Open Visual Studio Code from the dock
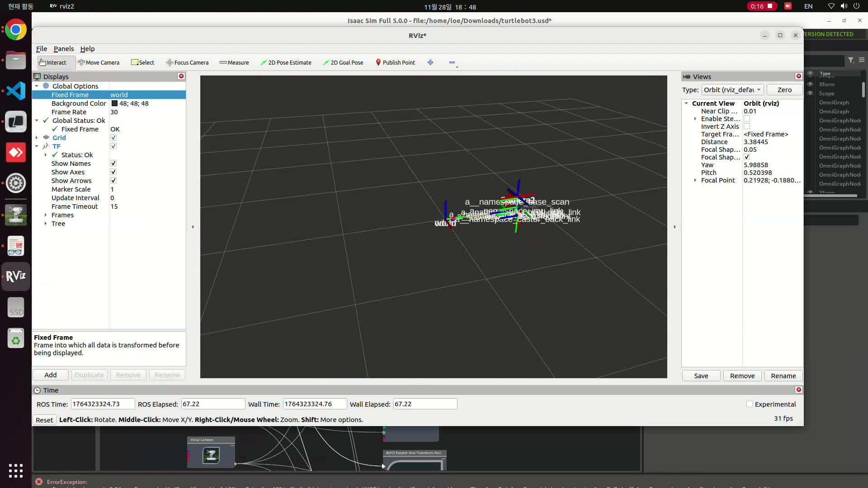868x488 pixels. tap(16, 91)
